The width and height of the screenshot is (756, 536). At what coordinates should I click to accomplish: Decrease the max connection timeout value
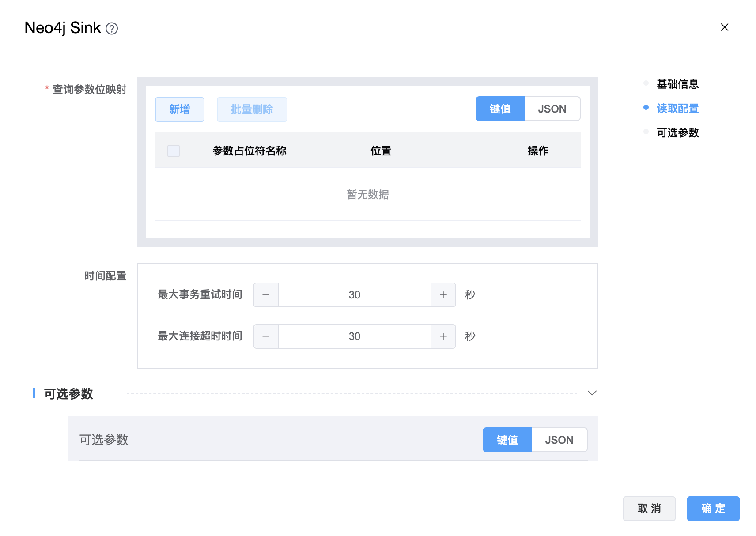(266, 336)
